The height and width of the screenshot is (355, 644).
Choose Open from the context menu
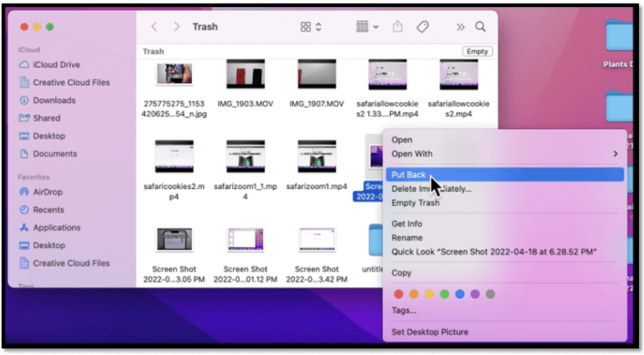[x=505, y=140]
